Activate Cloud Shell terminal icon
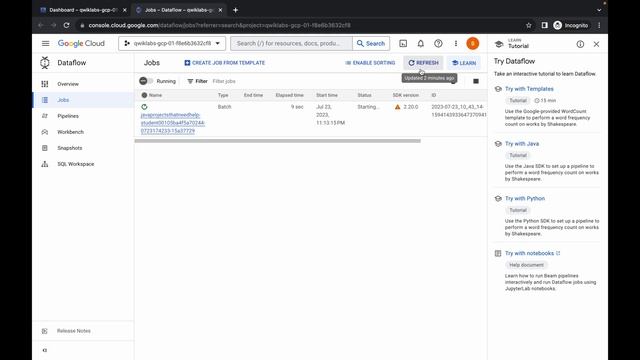The image size is (640, 360). pyautogui.click(x=403, y=43)
